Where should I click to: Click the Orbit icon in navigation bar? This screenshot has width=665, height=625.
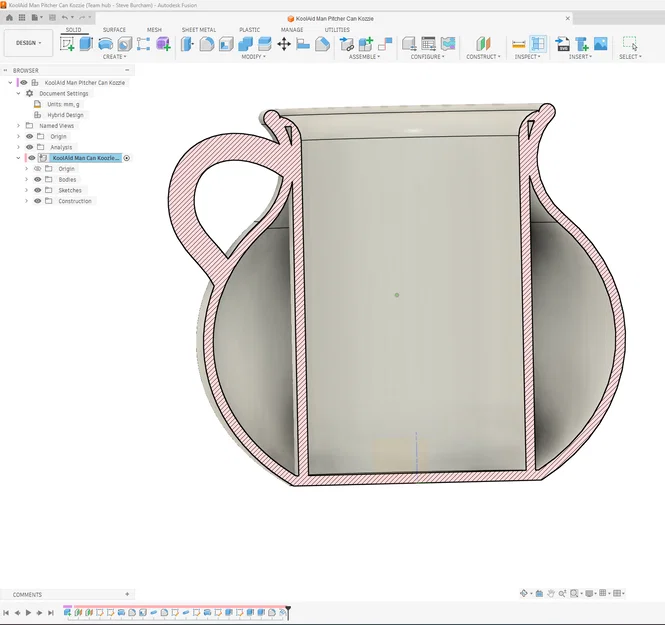tap(524, 593)
